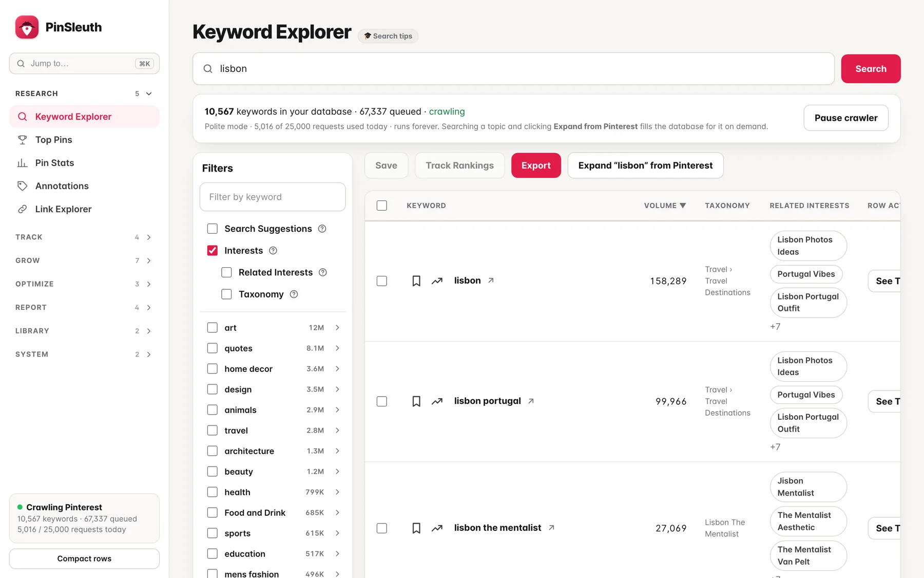924x578 pixels.
Task: Show help for Taxonomy filter
Action: coord(294,294)
